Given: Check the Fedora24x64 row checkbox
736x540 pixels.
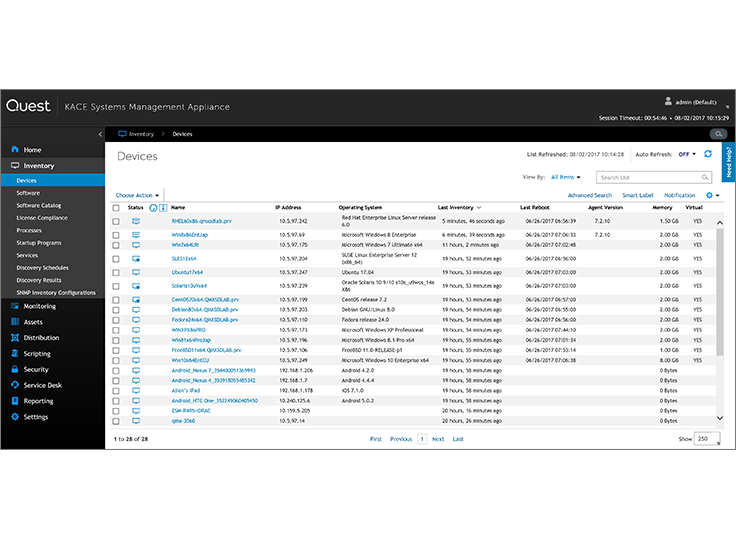Looking at the screenshot, I should coord(116,320).
